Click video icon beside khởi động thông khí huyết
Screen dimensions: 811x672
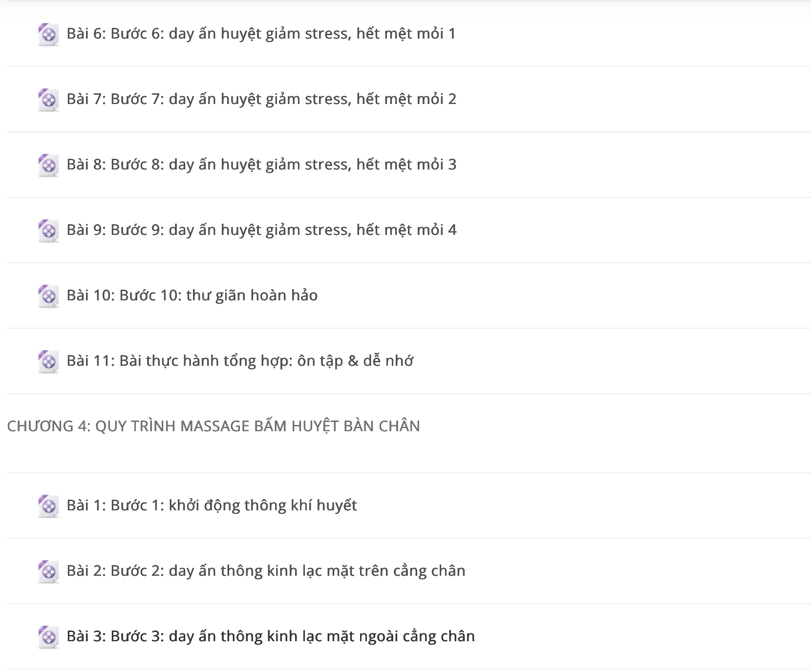(48, 506)
